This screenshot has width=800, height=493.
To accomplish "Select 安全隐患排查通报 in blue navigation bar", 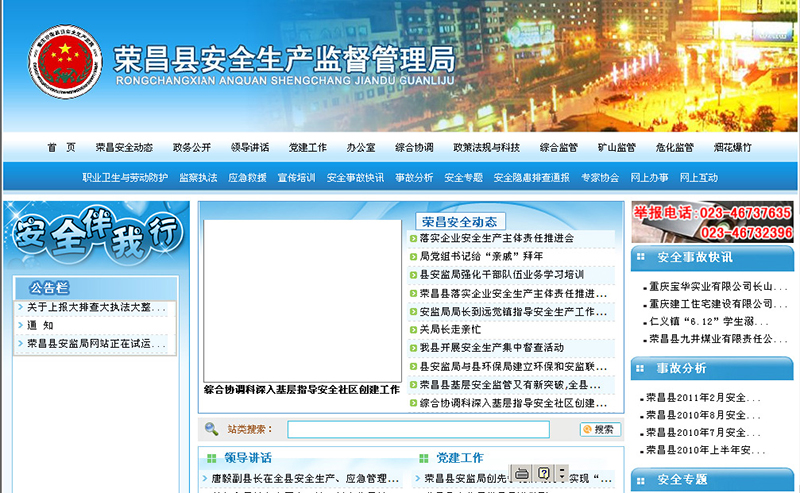I will pos(532,178).
